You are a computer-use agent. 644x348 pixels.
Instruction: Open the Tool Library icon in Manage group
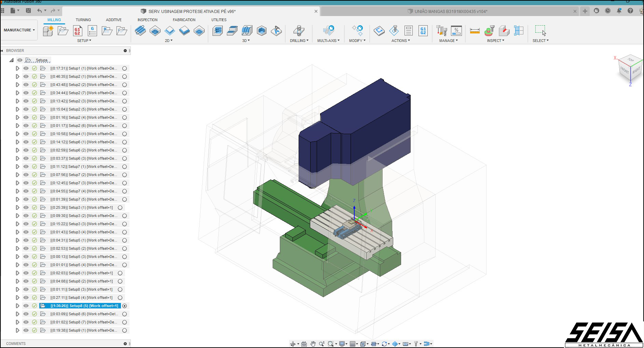coord(441,31)
